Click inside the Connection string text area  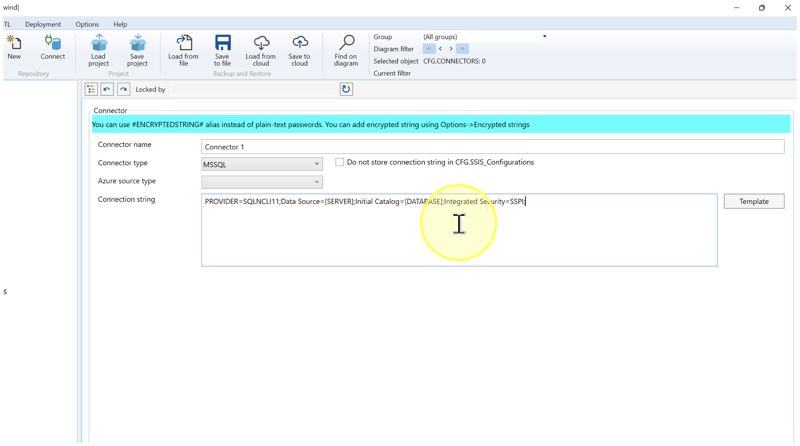[x=459, y=230]
